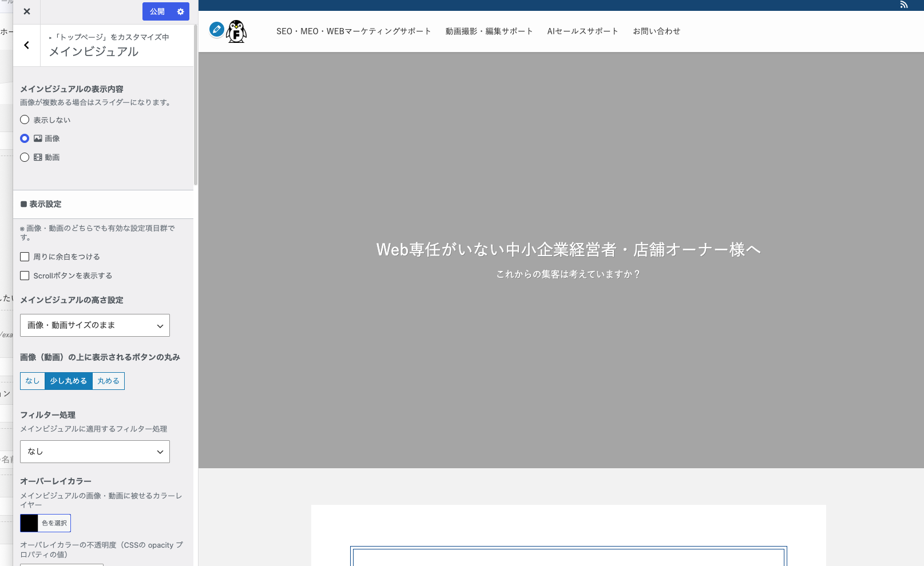Click the 表示設定 section heading

45,204
